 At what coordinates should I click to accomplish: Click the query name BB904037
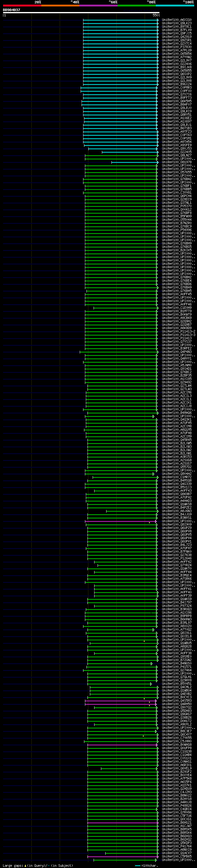(x=11, y=10)
